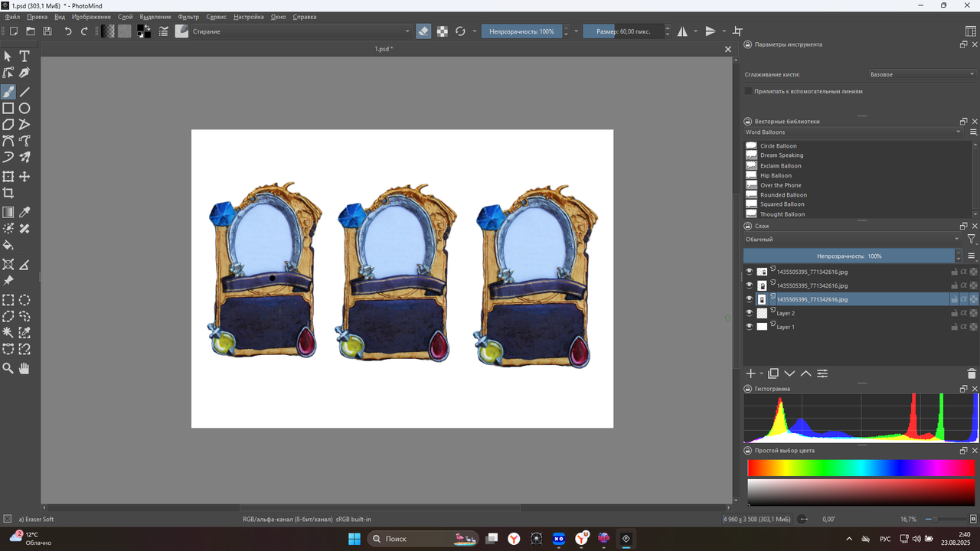
Task: Adjust brush 'Размер: 60,00 пикс.' slider
Action: [x=622, y=31]
